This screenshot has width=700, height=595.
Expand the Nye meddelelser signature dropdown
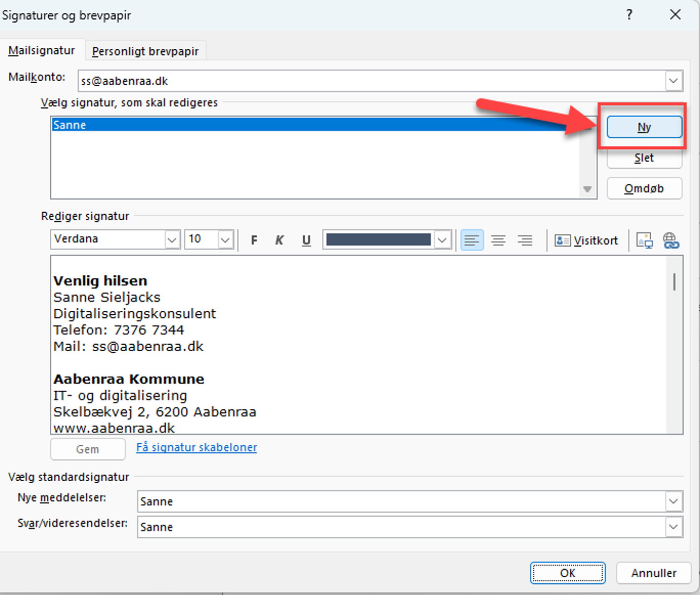[673, 501]
